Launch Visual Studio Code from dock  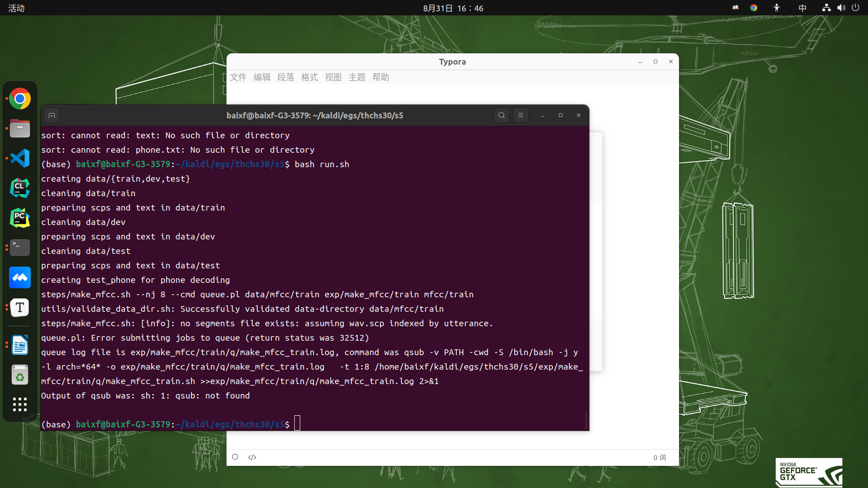pyautogui.click(x=20, y=159)
